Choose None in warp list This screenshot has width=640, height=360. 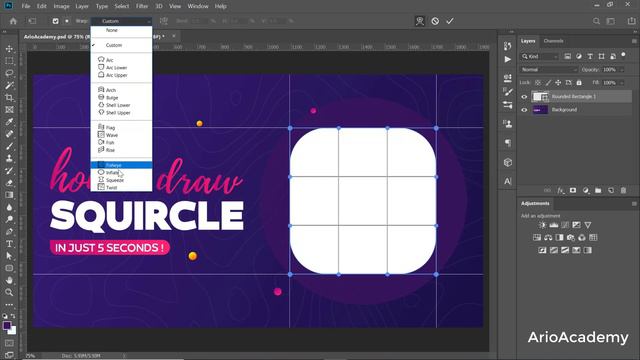121,30
